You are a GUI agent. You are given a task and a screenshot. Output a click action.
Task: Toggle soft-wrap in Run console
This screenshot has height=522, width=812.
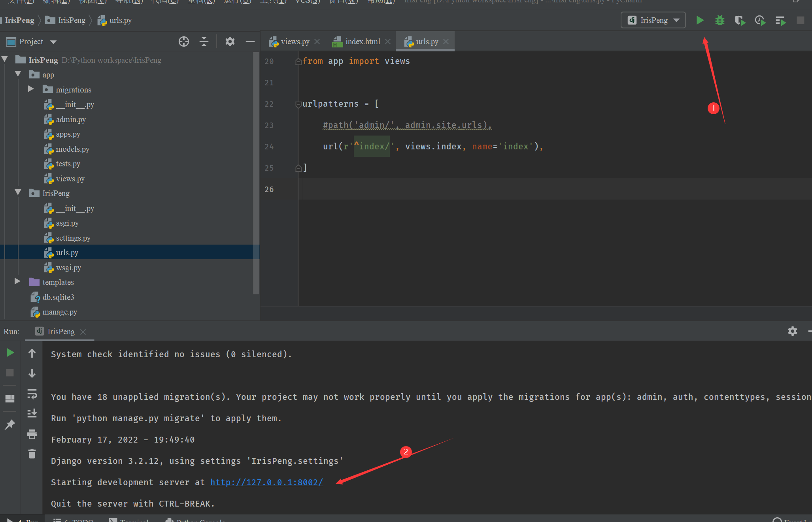click(x=32, y=394)
